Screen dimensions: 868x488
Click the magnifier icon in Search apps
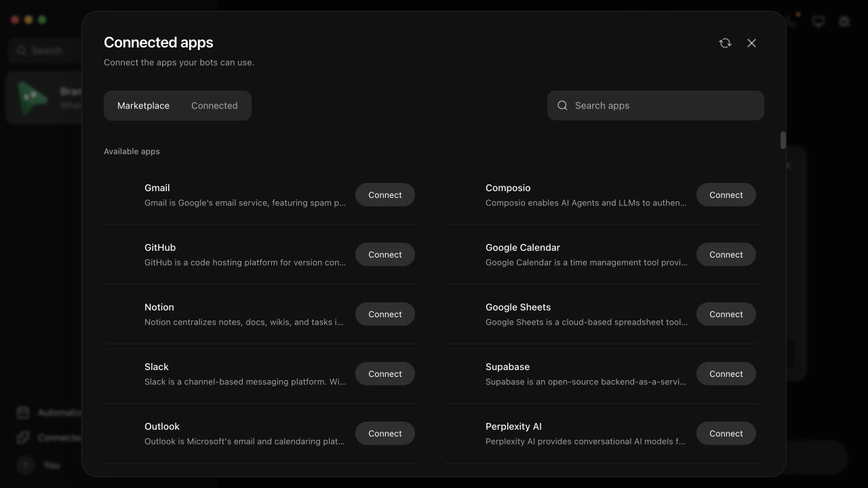point(562,105)
